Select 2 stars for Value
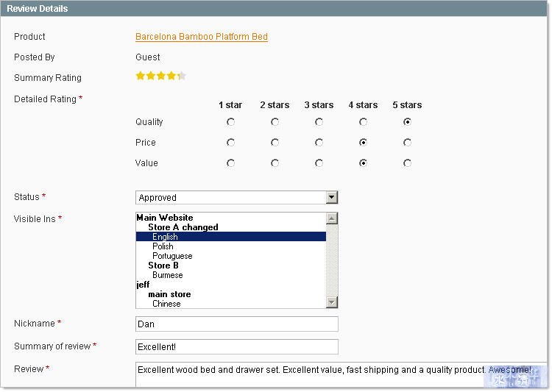 [275, 163]
